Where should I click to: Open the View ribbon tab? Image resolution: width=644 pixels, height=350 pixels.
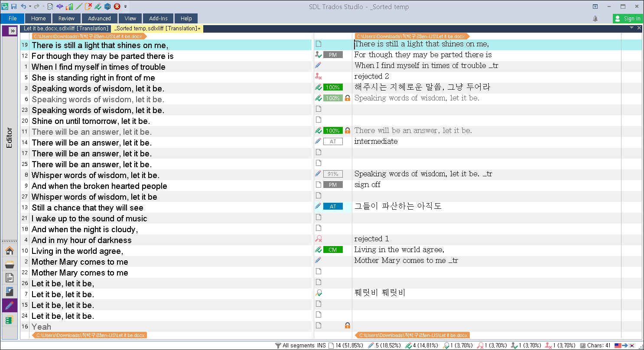pyautogui.click(x=130, y=18)
